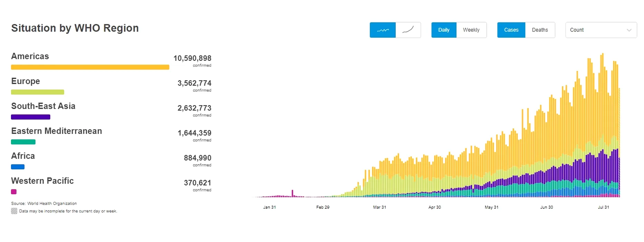
Task: Click the Western Pacific spike in February
Action: [x=292, y=193]
